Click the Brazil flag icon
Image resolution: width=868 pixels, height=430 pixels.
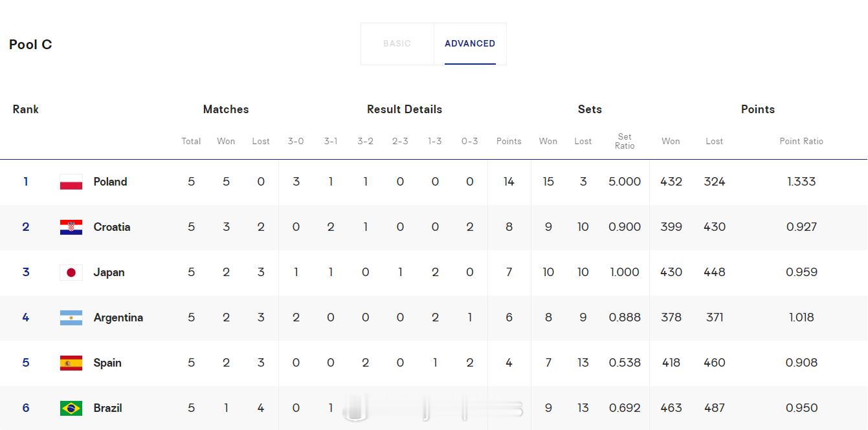(x=71, y=408)
